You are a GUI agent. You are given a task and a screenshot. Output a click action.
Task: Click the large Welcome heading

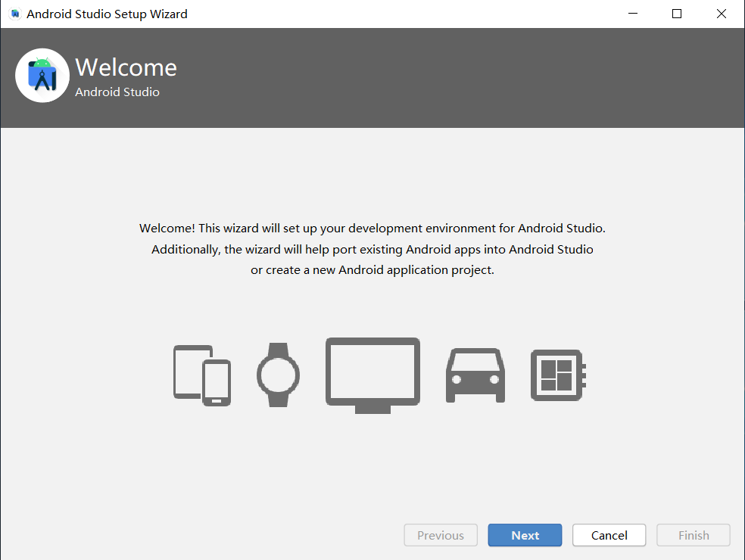click(126, 67)
